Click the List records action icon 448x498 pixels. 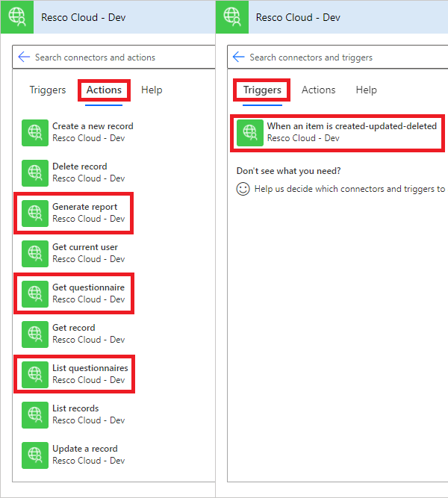coord(34,414)
